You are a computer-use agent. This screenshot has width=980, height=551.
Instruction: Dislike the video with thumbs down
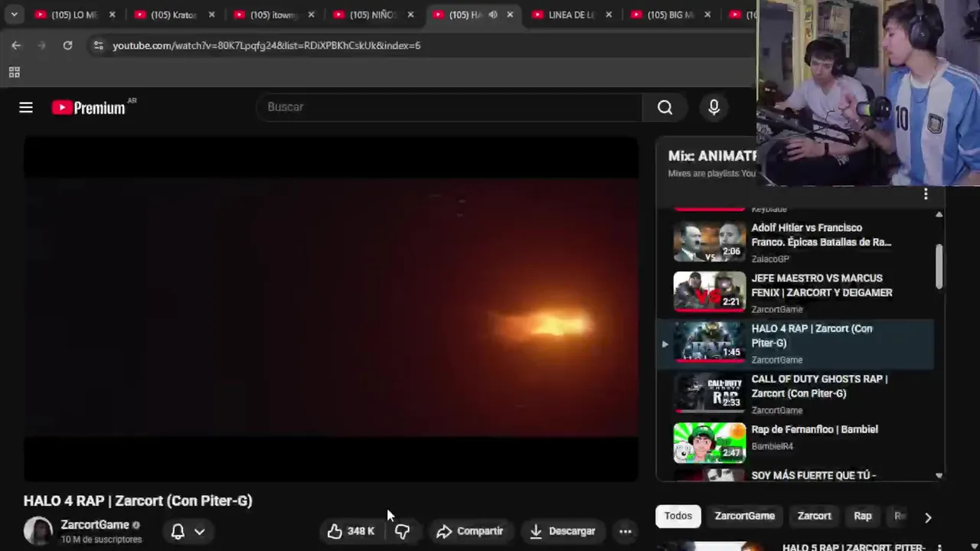tap(402, 531)
